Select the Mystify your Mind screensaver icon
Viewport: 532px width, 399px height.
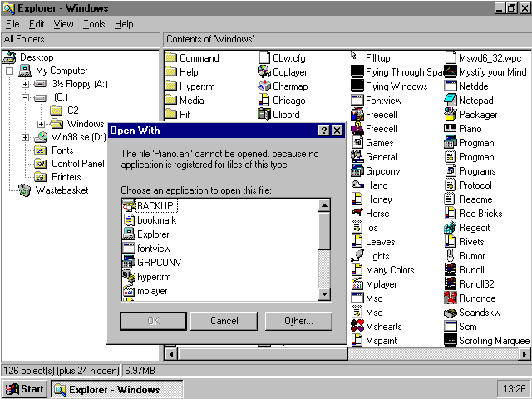click(451, 72)
